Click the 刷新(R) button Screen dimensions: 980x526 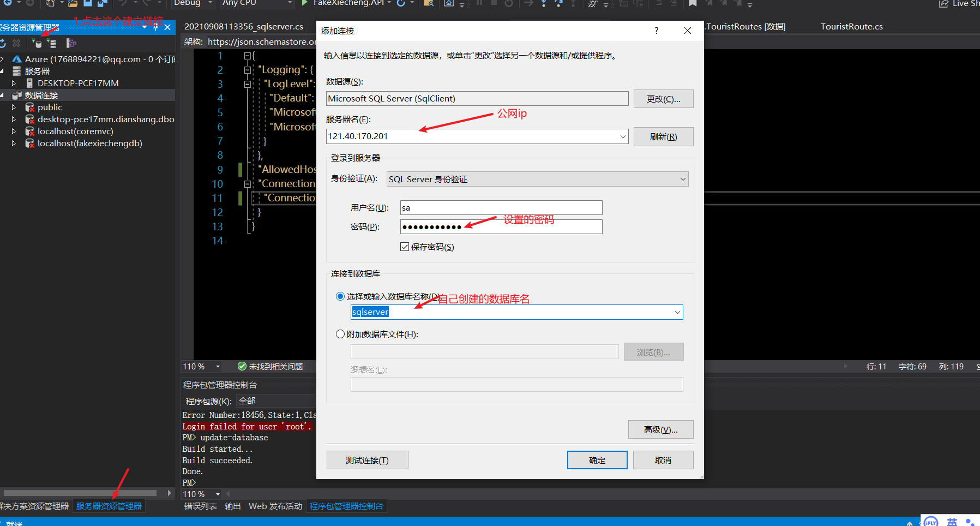tap(663, 136)
